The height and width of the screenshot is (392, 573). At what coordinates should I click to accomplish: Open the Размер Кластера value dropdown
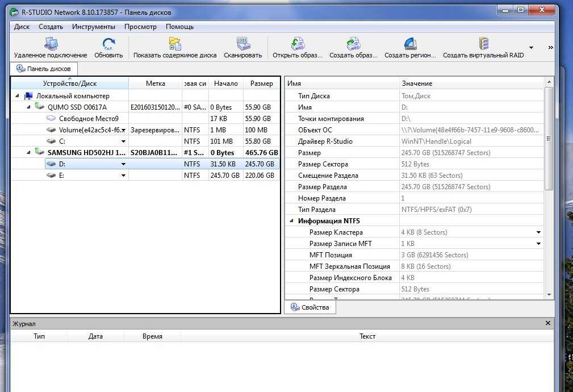(538, 232)
